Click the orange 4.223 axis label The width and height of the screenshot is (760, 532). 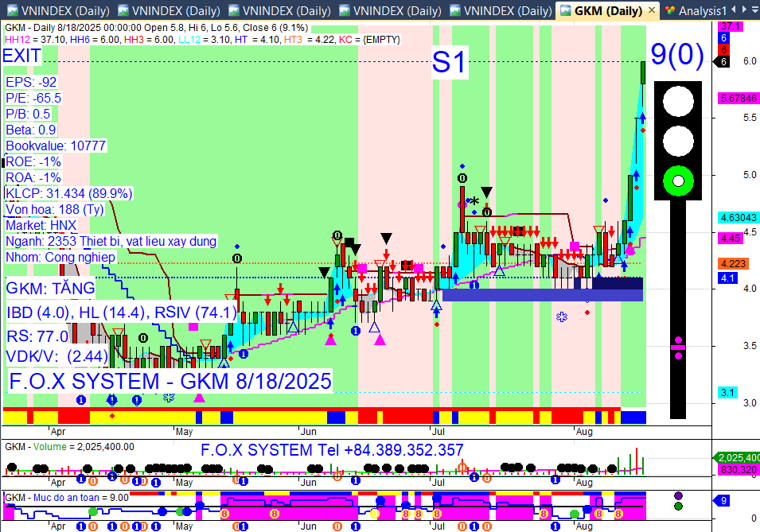pyautogui.click(x=734, y=263)
